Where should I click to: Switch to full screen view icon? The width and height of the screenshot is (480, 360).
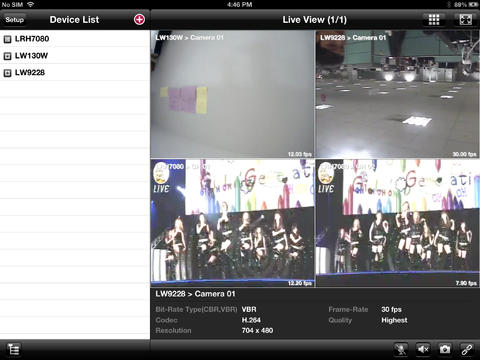point(466,20)
